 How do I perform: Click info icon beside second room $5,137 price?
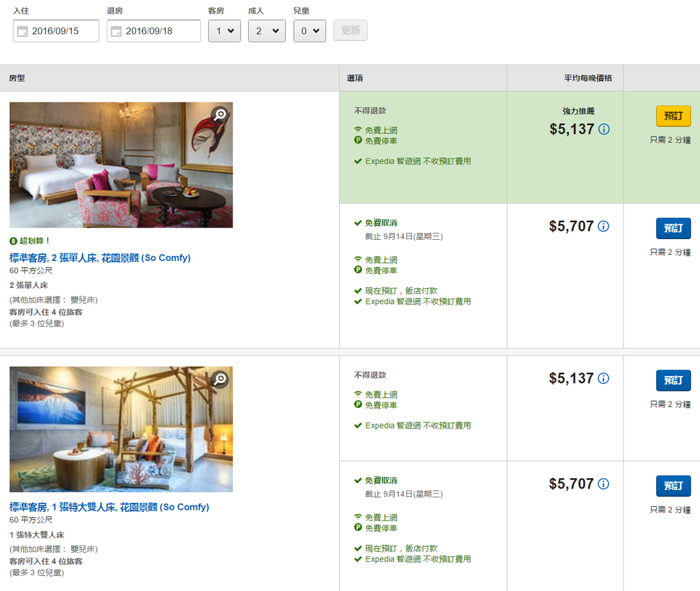pyautogui.click(x=604, y=379)
